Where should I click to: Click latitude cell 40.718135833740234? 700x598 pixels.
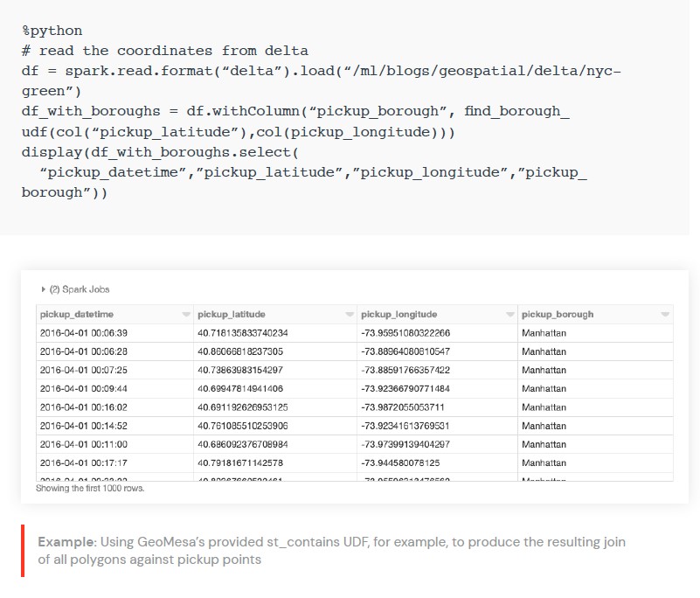[243, 333]
